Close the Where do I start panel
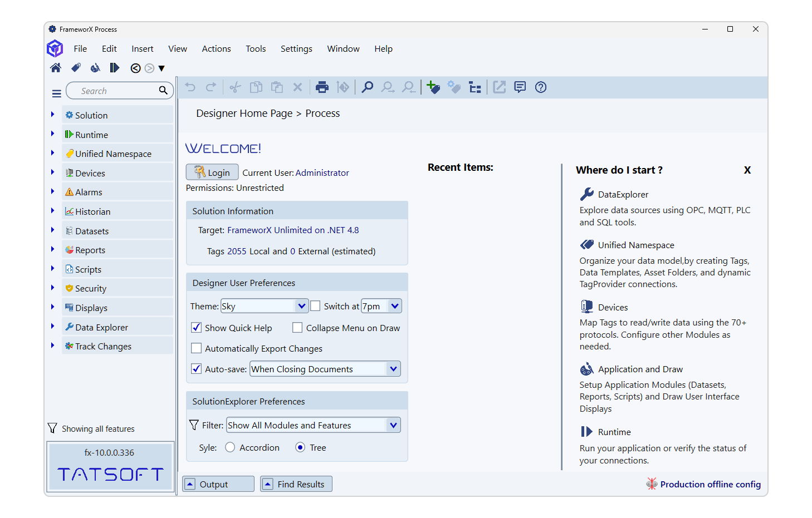Screen dimensions: 812x518 pyautogui.click(x=747, y=170)
